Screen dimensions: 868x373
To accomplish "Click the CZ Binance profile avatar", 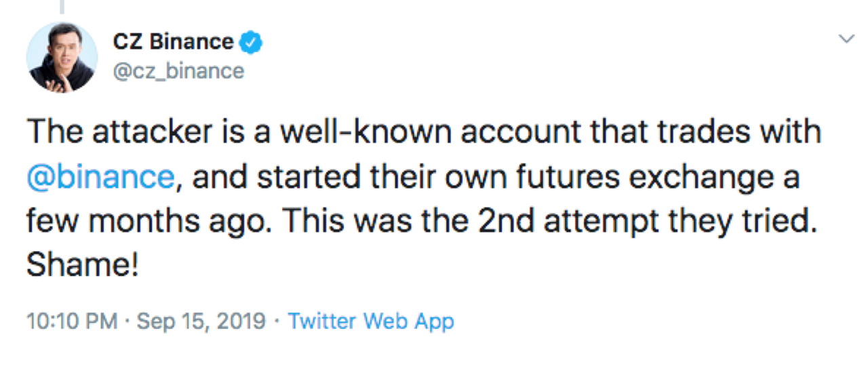I will 62,57.
